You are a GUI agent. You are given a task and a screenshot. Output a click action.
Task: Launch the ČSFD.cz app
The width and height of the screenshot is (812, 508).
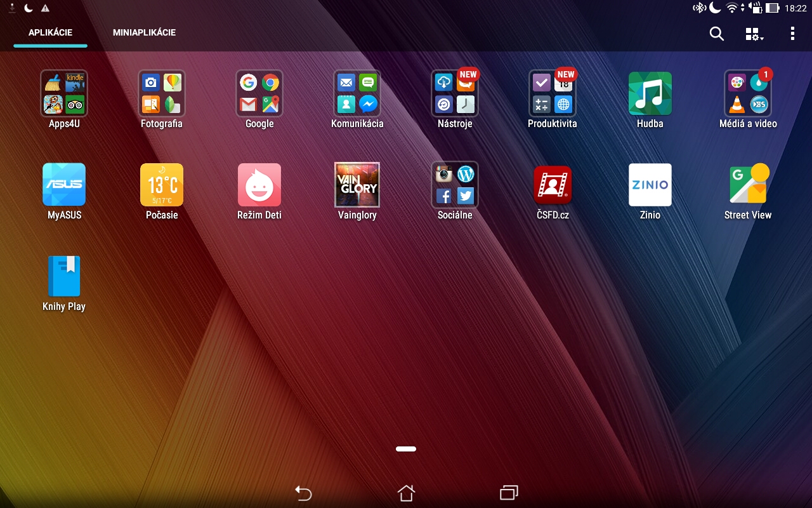coord(553,185)
